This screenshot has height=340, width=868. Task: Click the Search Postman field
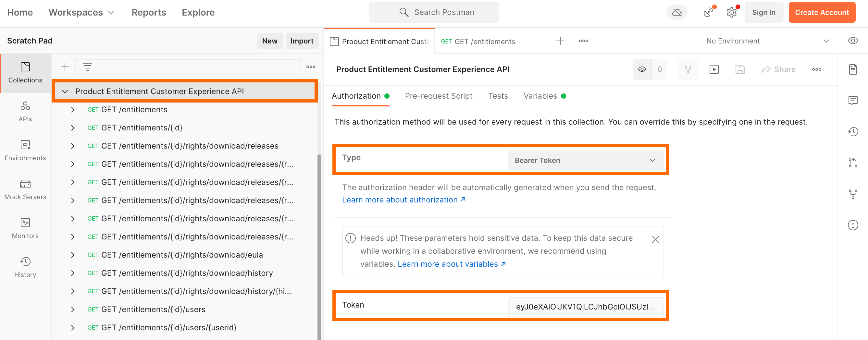pyautogui.click(x=434, y=12)
